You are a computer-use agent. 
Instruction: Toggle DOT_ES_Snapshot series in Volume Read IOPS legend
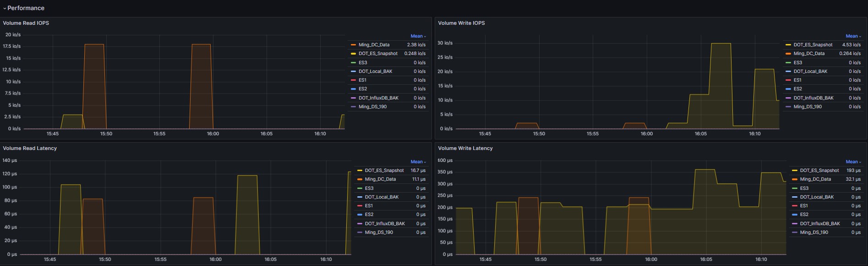(378, 54)
